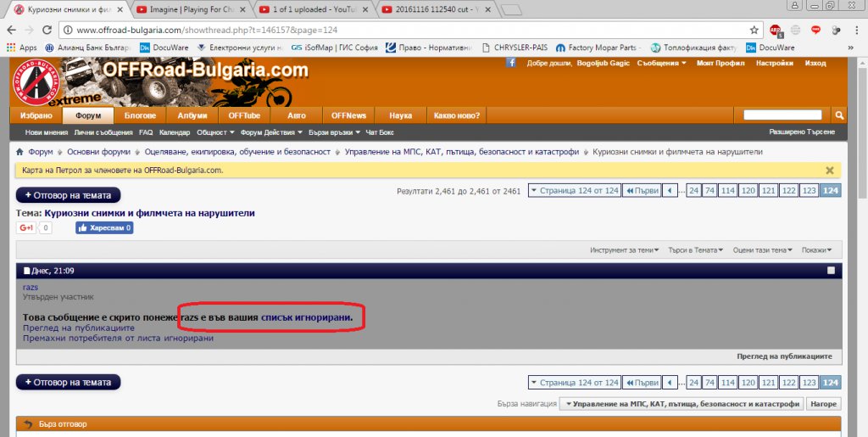The width and height of the screenshot is (868, 437).
Task: Open the Apps bookmarks grid icon
Action: pos(10,48)
